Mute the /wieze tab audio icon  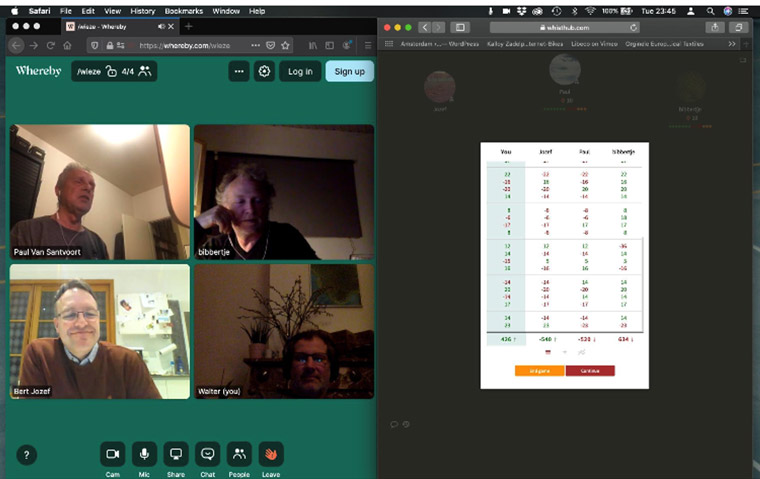pyautogui.click(x=161, y=27)
